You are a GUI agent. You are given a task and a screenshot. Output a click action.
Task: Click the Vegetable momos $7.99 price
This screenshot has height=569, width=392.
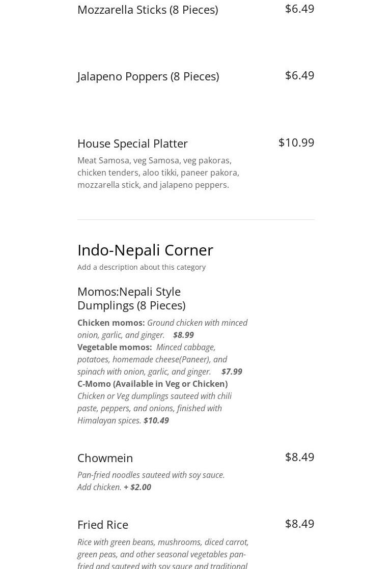click(232, 372)
